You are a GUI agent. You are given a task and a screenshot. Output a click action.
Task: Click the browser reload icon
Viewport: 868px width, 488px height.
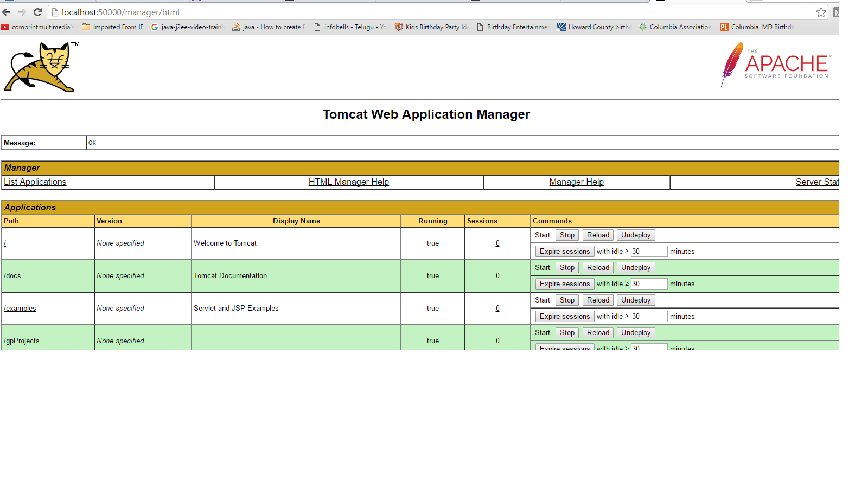[x=37, y=12]
